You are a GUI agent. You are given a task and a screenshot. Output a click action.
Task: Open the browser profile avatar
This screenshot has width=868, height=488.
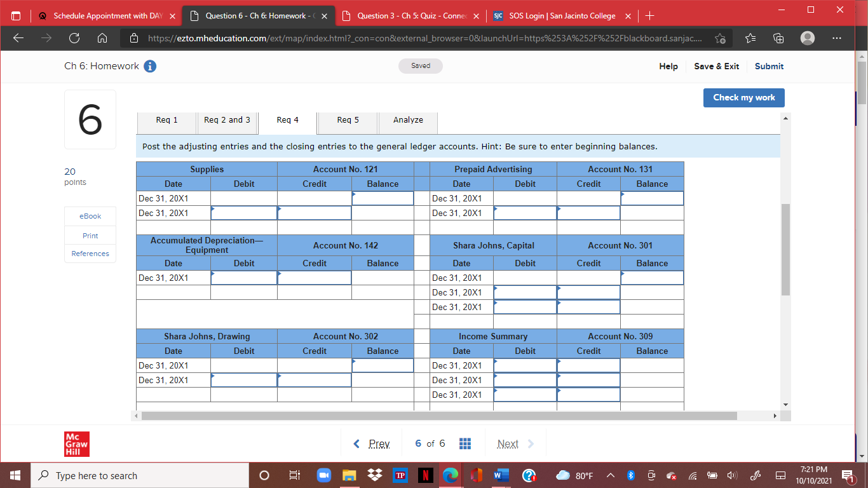click(807, 39)
